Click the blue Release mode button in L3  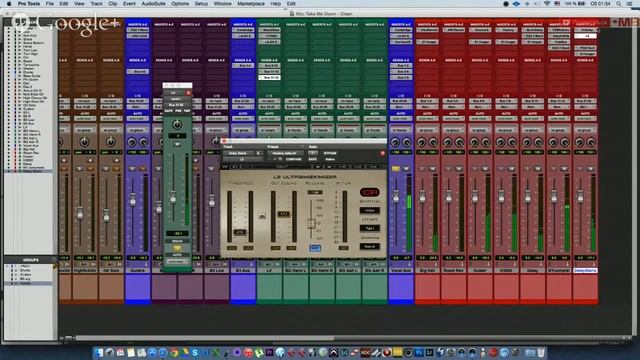click(x=315, y=248)
